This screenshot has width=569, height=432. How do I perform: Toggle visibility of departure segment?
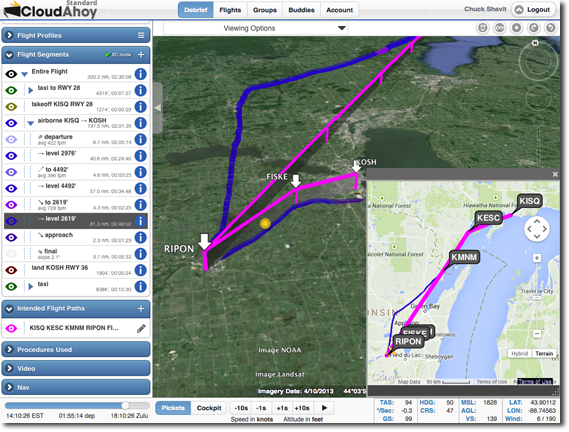pyautogui.click(x=11, y=139)
